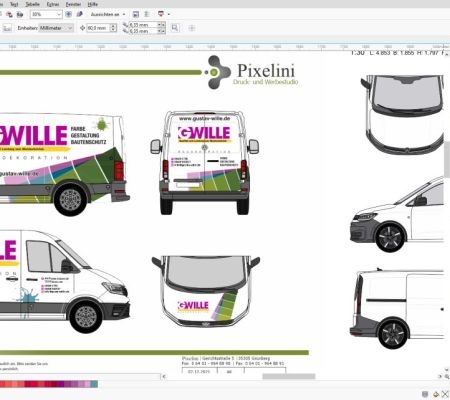Screen dimensions: 450x400
Task: Pick the teal swatch in bottom palette
Action: coord(94,384)
